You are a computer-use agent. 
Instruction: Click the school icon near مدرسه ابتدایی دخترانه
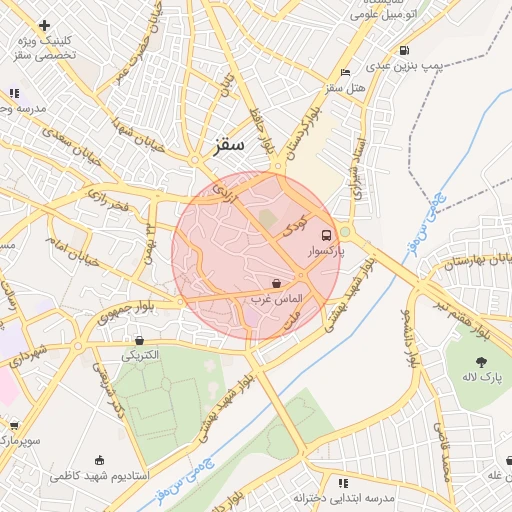pyautogui.click(x=343, y=483)
